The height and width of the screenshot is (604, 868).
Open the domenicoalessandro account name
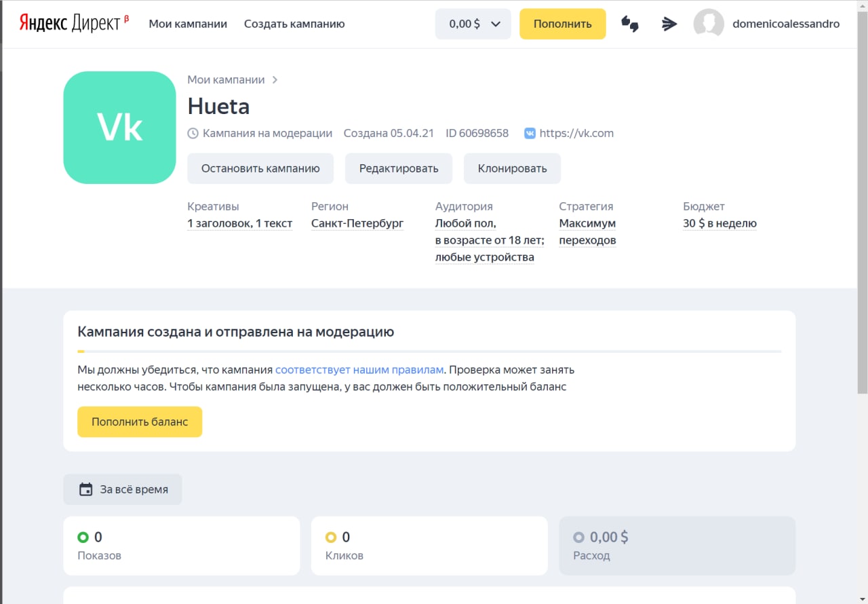pos(786,24)
